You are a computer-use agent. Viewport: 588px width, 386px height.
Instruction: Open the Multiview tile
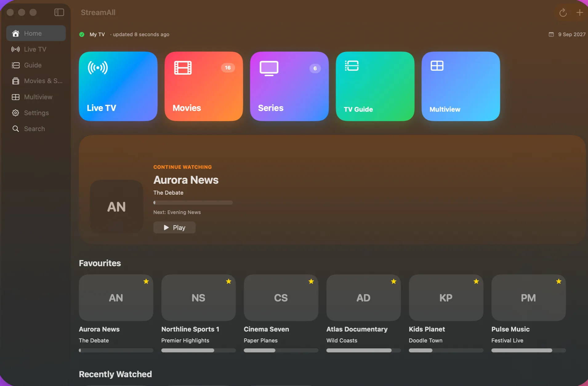(461, 86)
